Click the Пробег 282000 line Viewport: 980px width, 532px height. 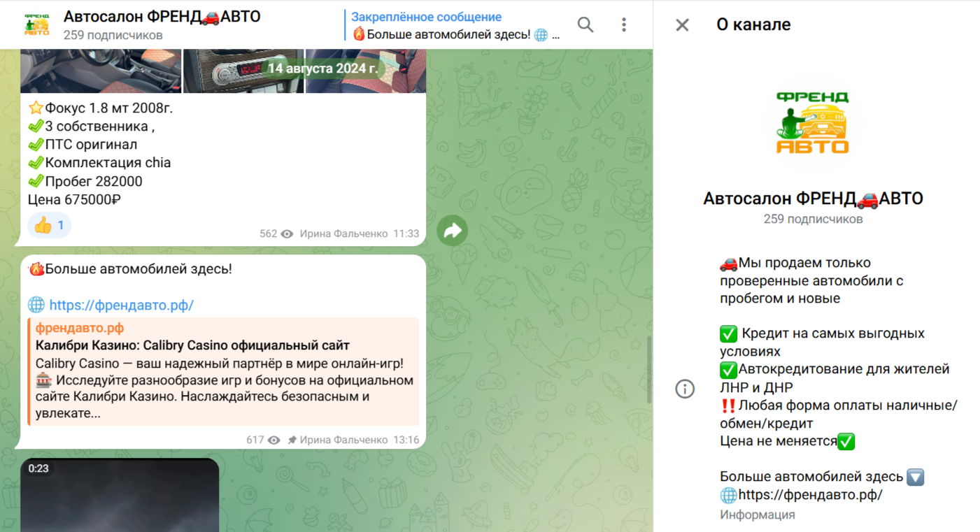pos(85,181)
